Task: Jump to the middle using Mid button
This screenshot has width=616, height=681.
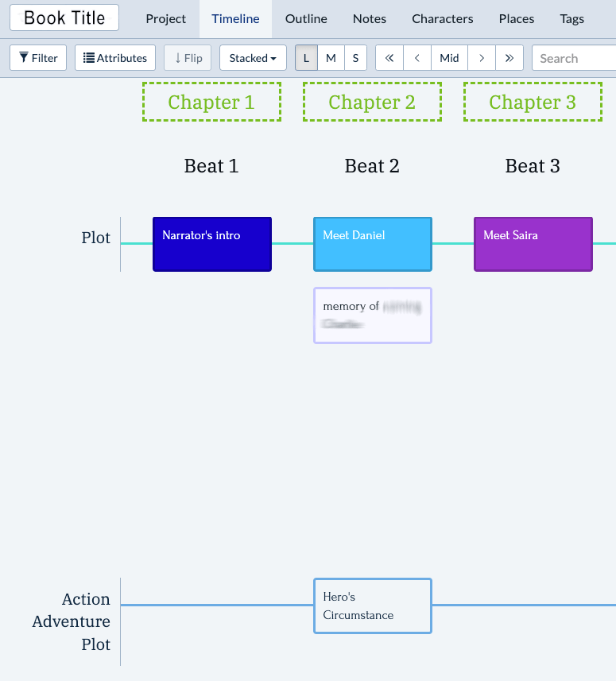Action: pyautogui.click(x=449, y=58)
